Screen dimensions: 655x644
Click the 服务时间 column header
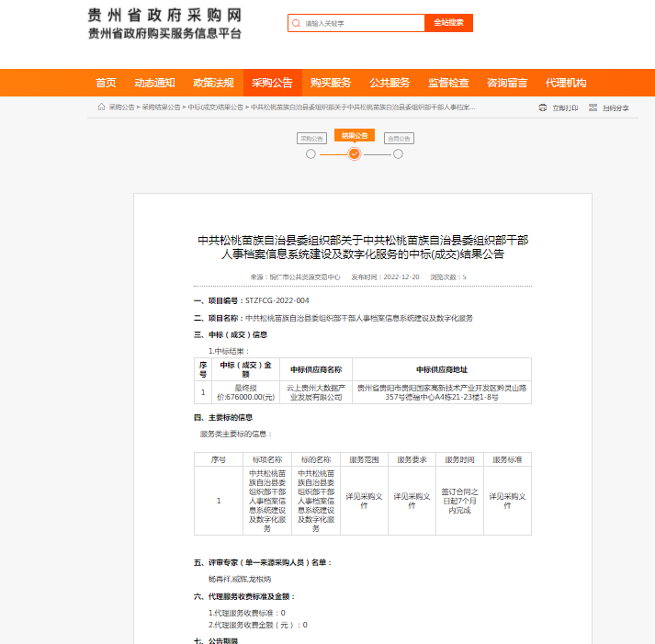[x=459, y=460]
